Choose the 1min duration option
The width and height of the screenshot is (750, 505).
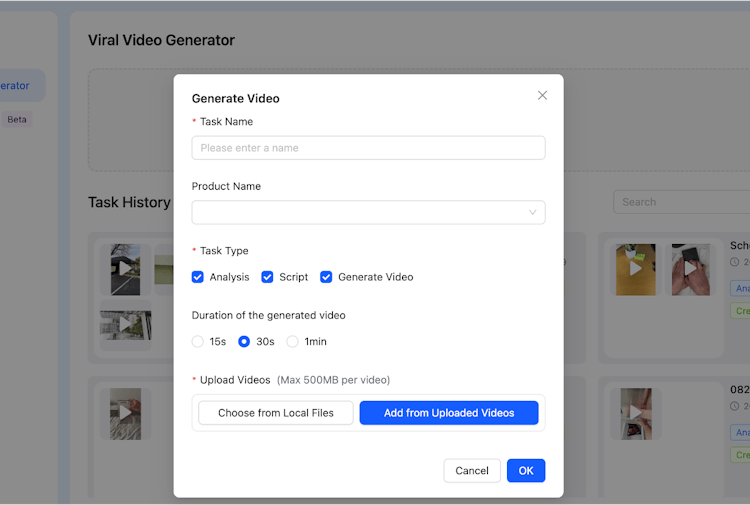(293, 342)
